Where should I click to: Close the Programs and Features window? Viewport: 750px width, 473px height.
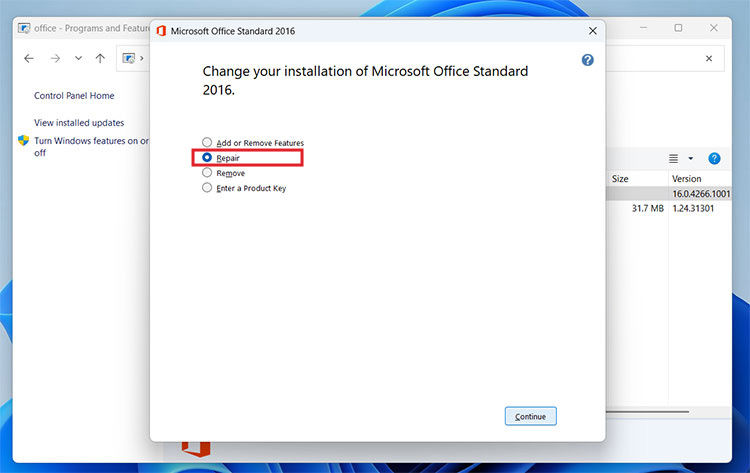point(714,28)
